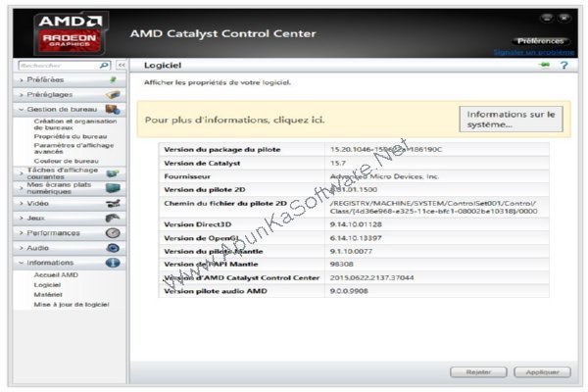Viewport: 588px width, 392px height.
Task: Click the Performances gauge icon
Action: [113, 233]
